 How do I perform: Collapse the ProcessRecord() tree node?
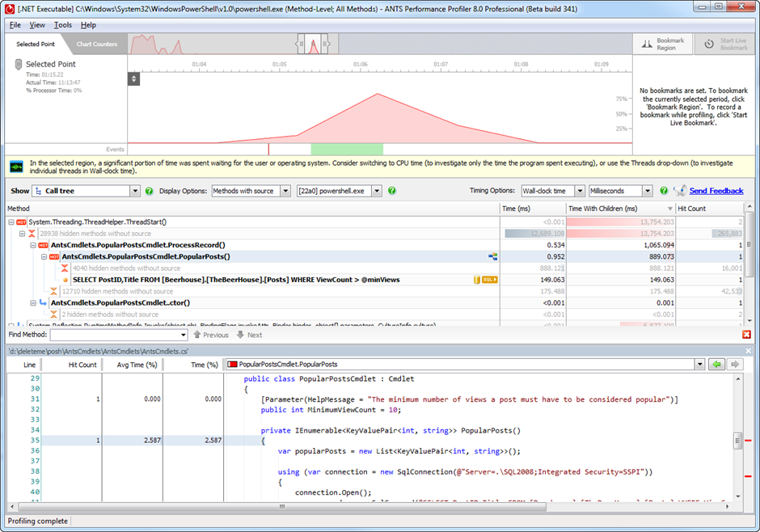click(x=33, y=245)
